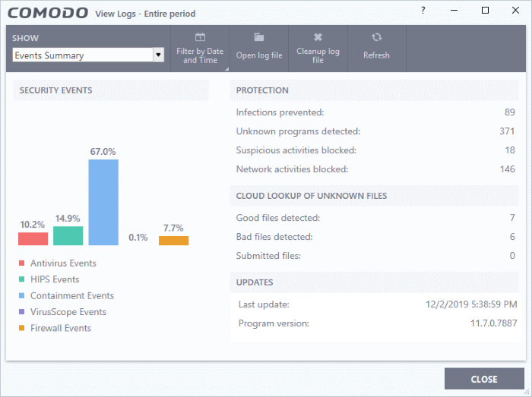Click the HIPS Events legend label
Screen dimensions: 532x397
click(x=55, y=279)
